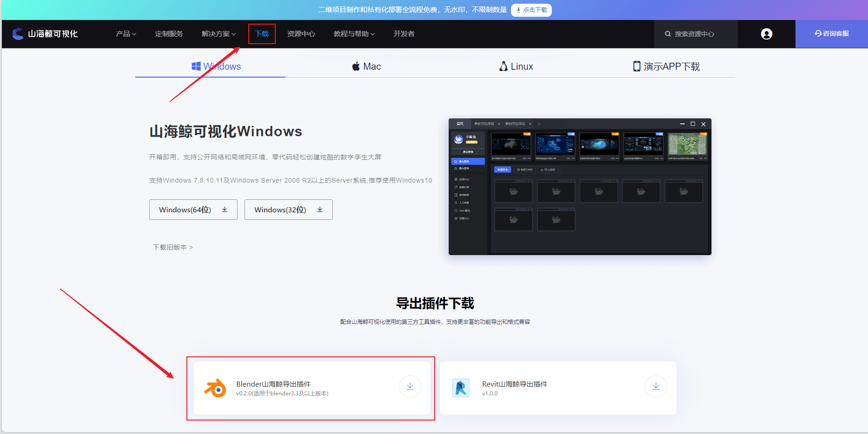This screenshot has height=434, width=868.
Task: Open the 开发者 navigation item
Action: tap(404, 34)
